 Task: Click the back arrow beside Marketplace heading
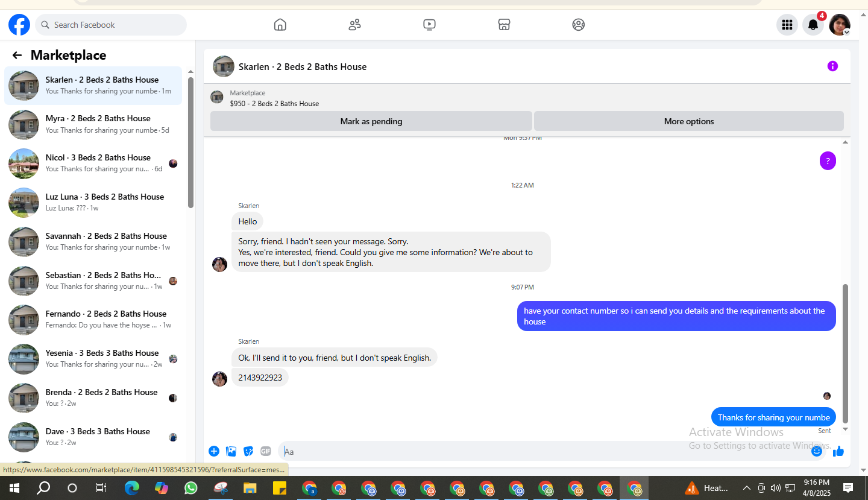17,55
